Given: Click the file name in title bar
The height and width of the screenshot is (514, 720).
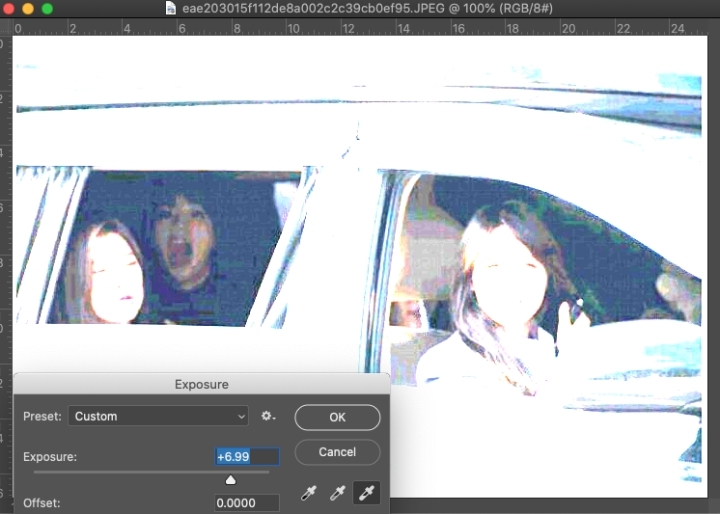Looking at the screenshot, I should [x=360, y=8].
